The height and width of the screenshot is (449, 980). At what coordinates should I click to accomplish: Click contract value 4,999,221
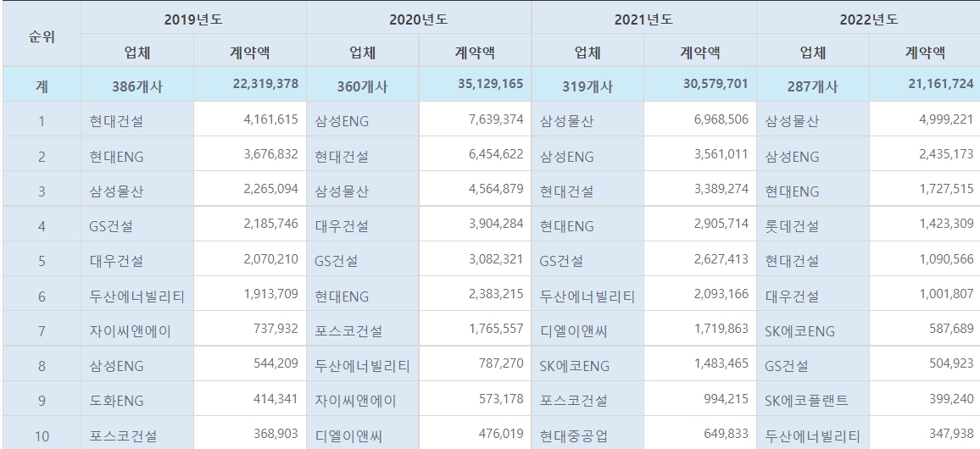[925, 119]
